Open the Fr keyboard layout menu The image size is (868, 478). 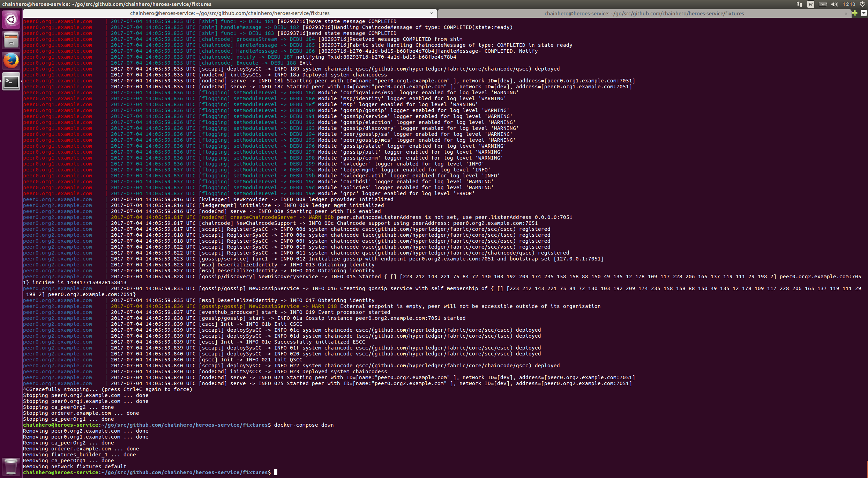pyautogui.click(x=810, y=4)
